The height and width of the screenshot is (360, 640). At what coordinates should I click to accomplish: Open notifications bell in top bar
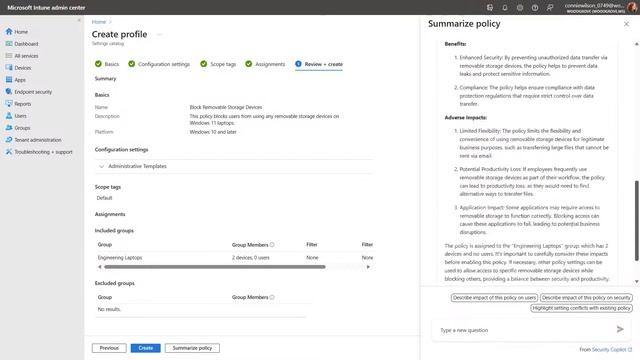505,7
